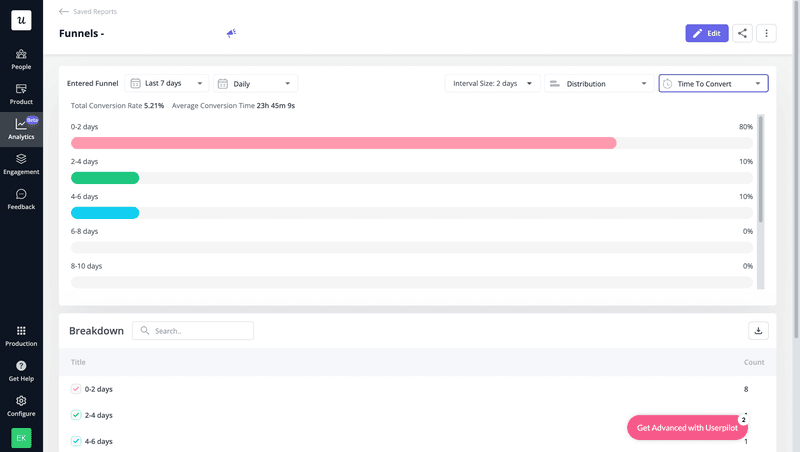The width and height of the screenshot is (800, 452).
Task: Open the People section
Action: [21, 59]
